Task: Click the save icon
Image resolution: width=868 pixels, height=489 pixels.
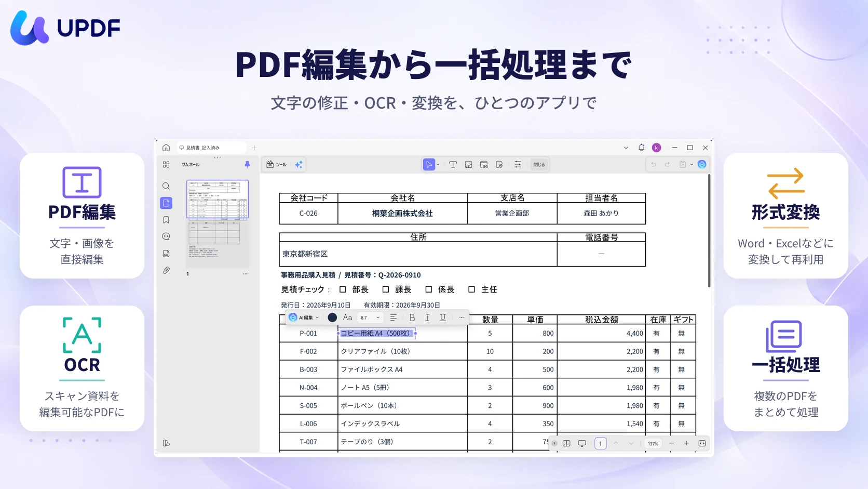Action: (x=683, y=165)
